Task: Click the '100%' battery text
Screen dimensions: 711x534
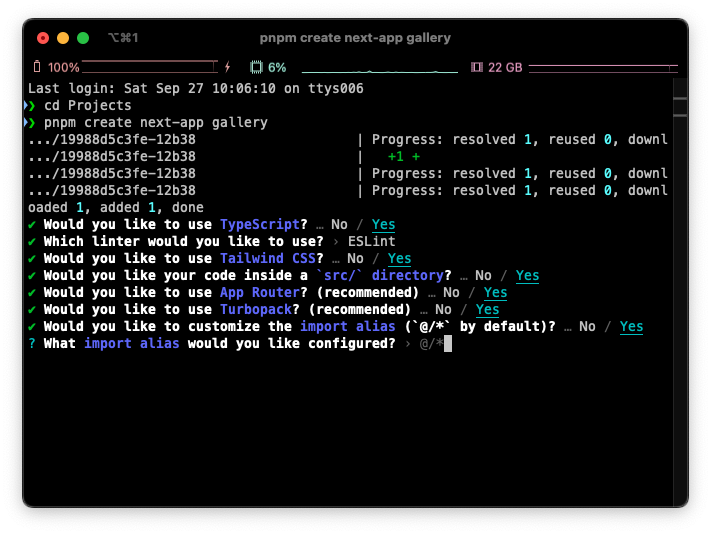Action: click(x=63, y=68)
